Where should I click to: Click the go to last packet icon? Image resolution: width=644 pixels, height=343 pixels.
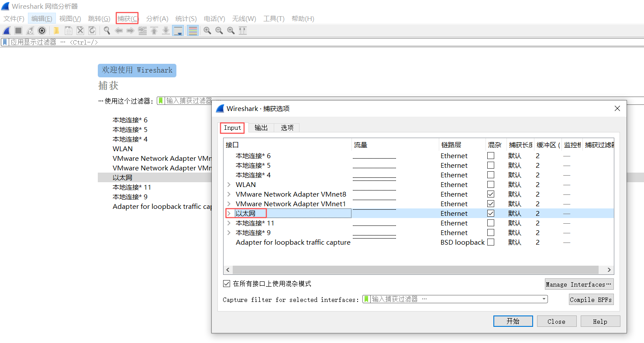point(166,31)
